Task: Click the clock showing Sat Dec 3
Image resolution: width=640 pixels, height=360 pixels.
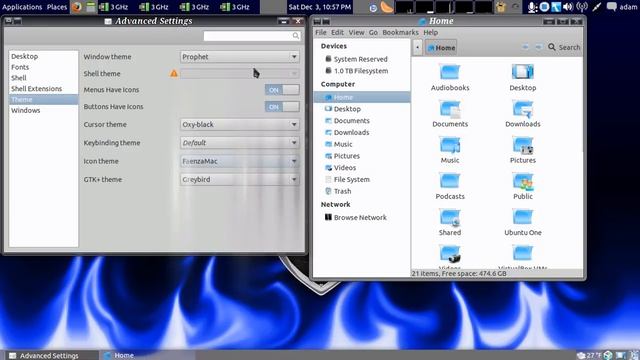Action: 320,7
